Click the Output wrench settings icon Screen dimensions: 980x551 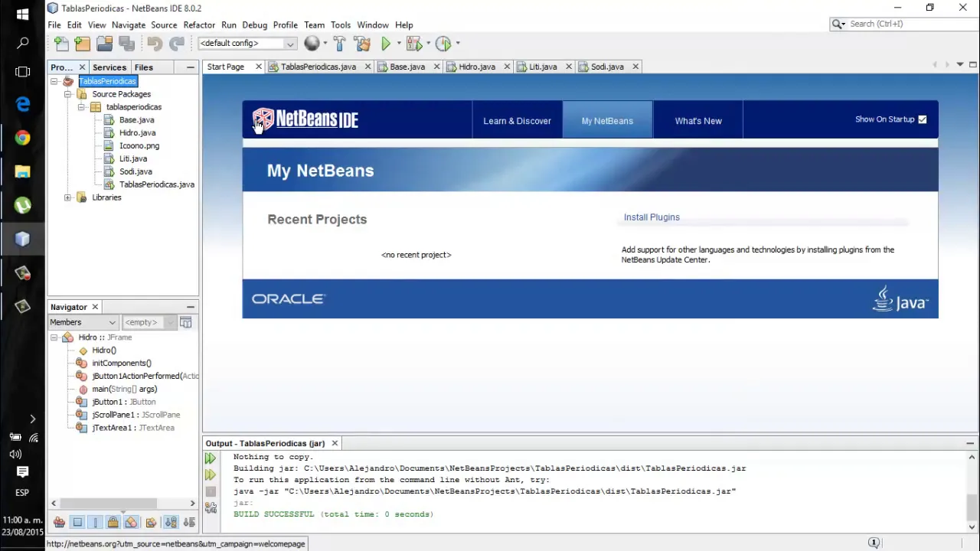point(211,507)
